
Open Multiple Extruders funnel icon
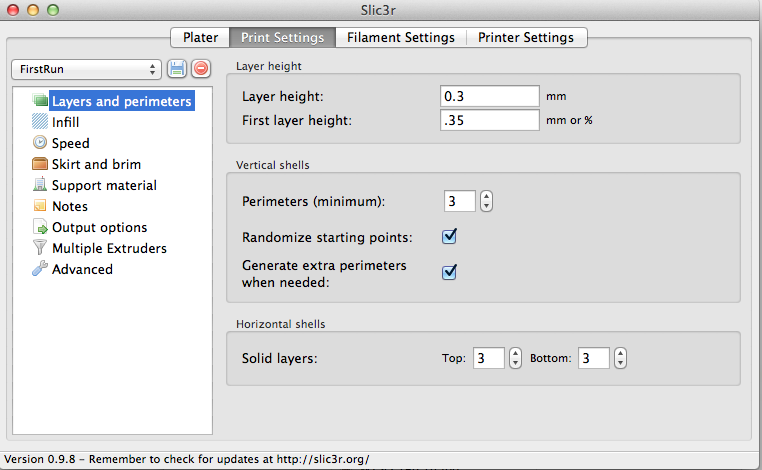coord(40,248)
